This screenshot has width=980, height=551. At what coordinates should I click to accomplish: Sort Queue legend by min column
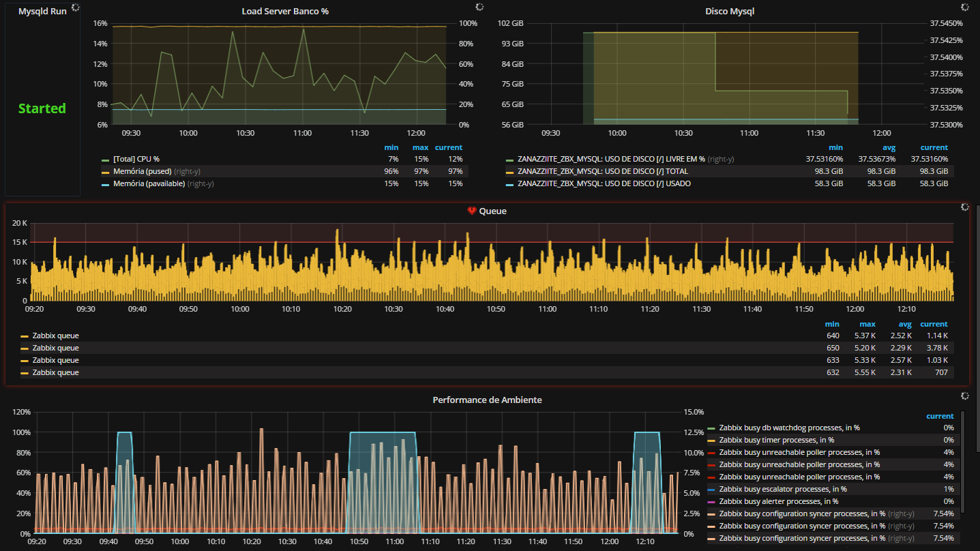832,324
